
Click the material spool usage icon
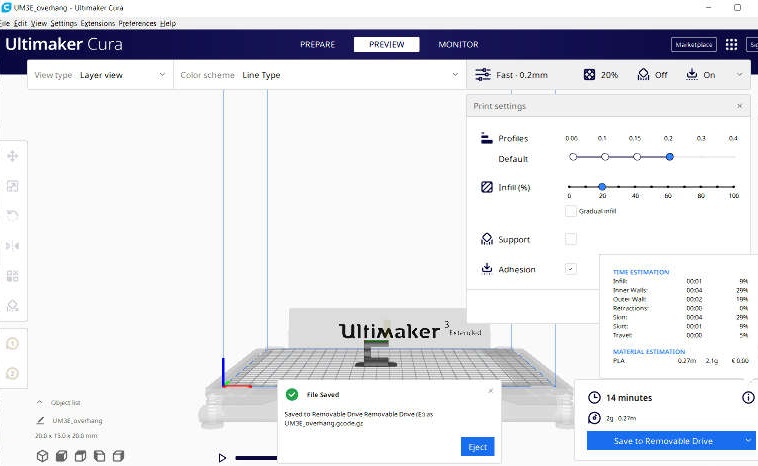pyautogui.click(x=594, y=418)
